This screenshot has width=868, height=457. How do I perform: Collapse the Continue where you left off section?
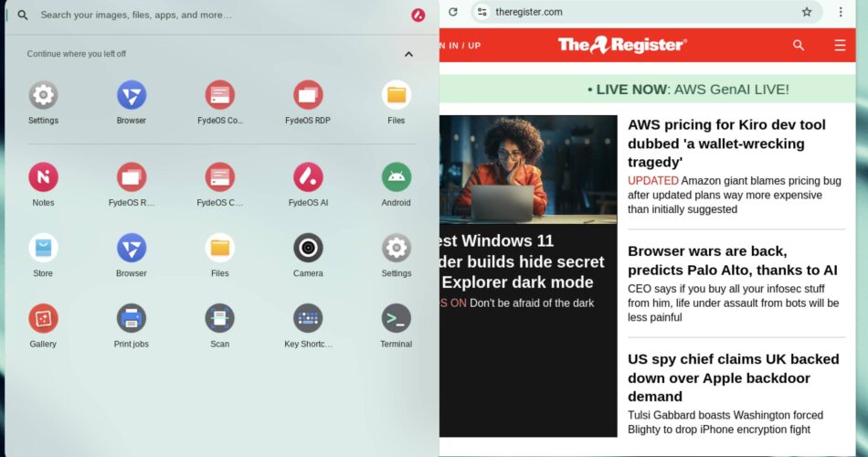coord(408,54)
